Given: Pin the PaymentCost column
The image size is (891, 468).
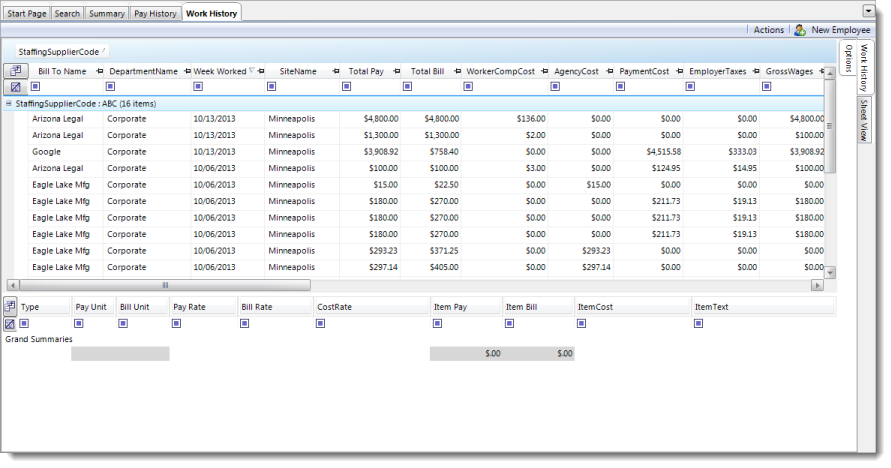Looking at the screenshot, I should click(680, 72).
